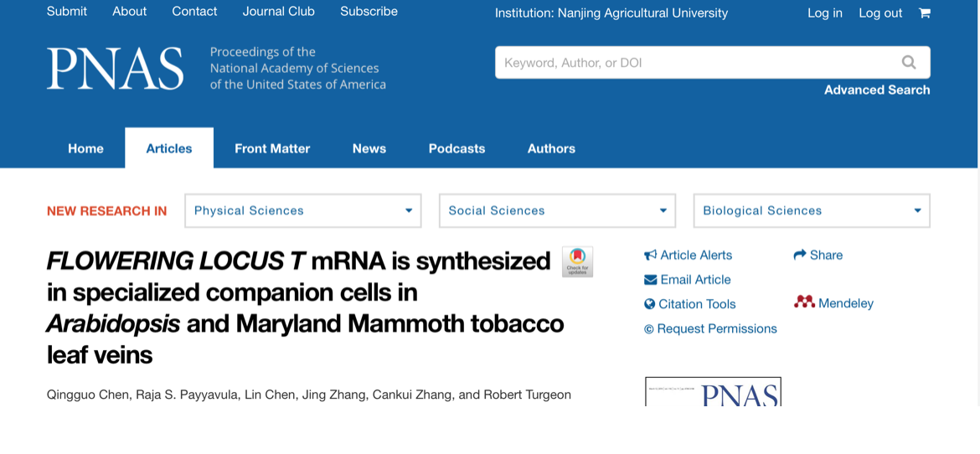Click the Check for updates badge
Viewport: 980px width, 454px height.
(x=577, y=261)
